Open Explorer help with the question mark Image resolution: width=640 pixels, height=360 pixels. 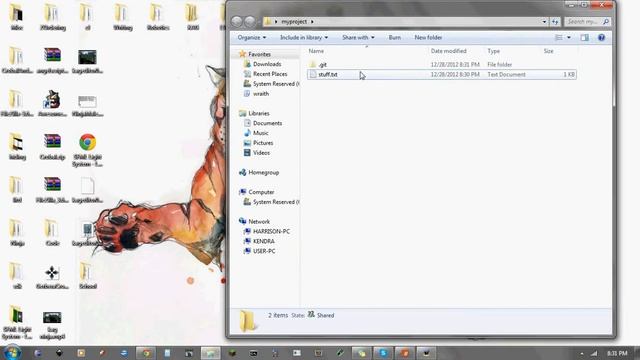pos(601,38)
